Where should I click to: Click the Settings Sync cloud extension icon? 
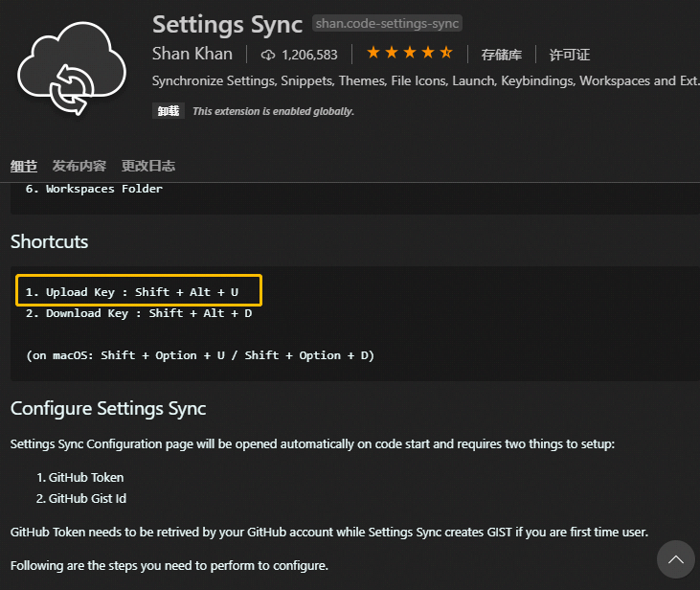pyautogui.click(x=72, y=68)
